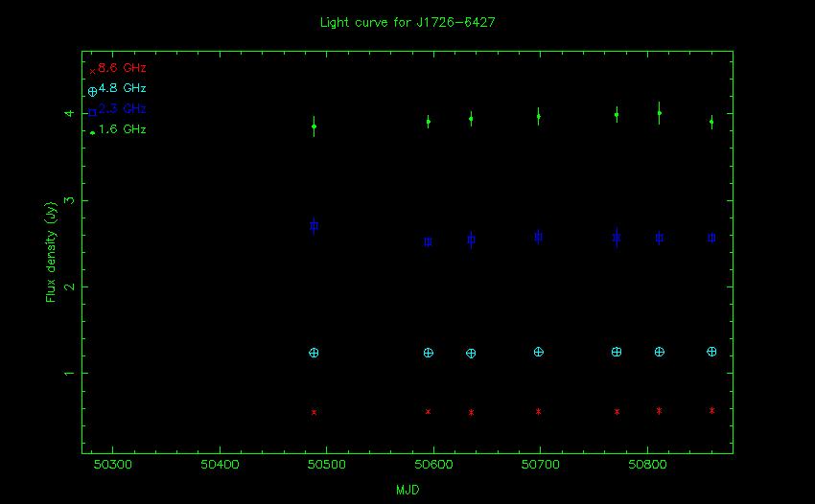Select the 2.3 GHz blue square near MJD 50770
815x504 pixels.
617,238
